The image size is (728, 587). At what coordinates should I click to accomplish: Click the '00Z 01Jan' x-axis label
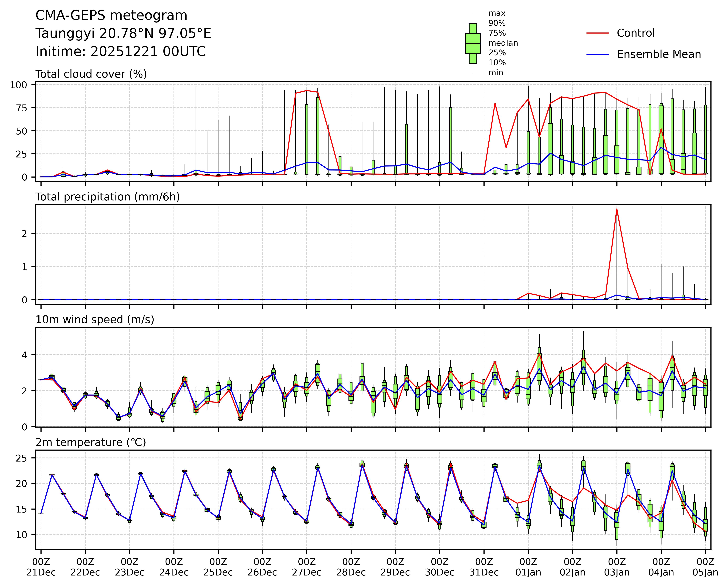pos(528,567)
